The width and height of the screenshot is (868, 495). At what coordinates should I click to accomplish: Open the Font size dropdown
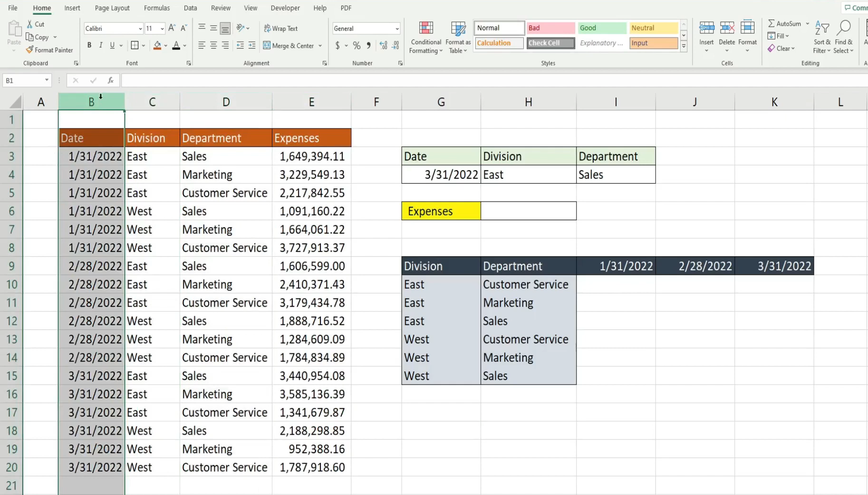162,29
